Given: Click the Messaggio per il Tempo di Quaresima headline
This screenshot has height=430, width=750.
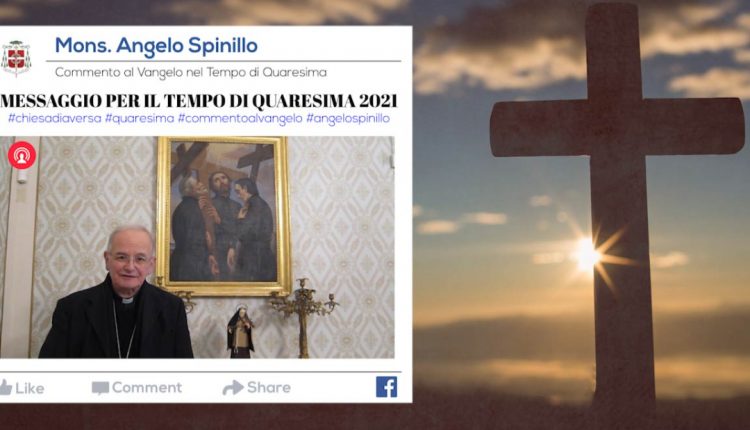Looking at the screenshot, I should pyautogui.click(x=199, y=101).
